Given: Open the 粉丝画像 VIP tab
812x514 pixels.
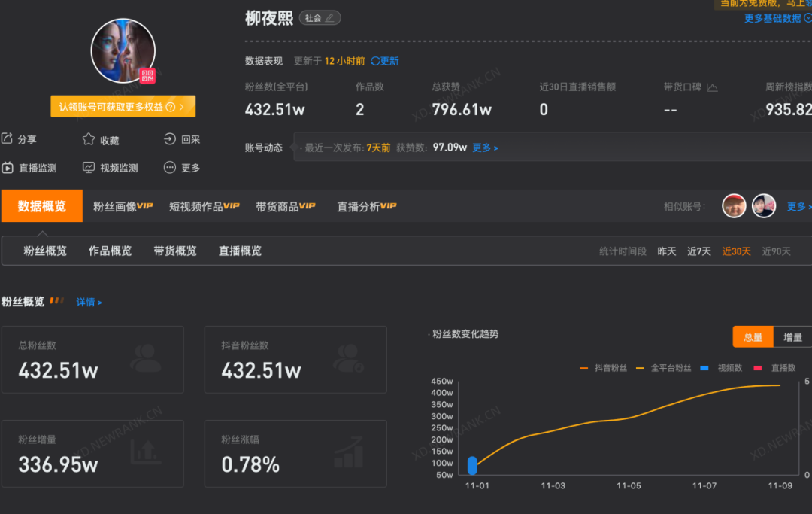Looking at the screenshot, I should tap(123, 206).
